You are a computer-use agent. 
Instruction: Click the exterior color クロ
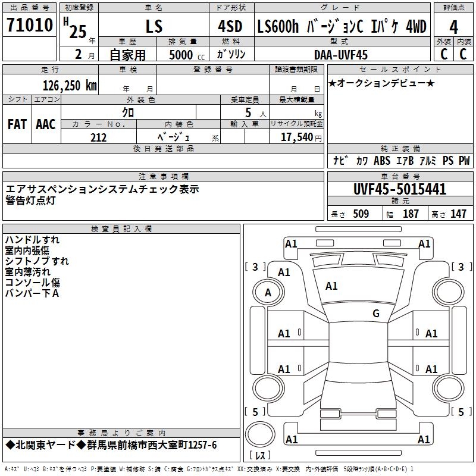pos(128,112)
